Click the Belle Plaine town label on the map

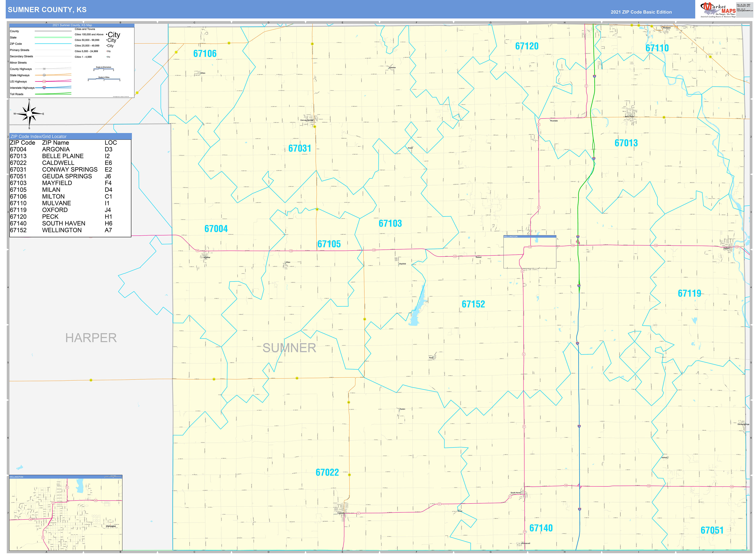click(630, 117)
